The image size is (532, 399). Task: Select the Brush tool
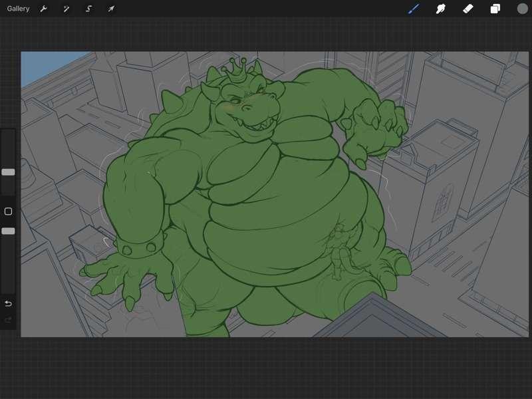[414, 9]
